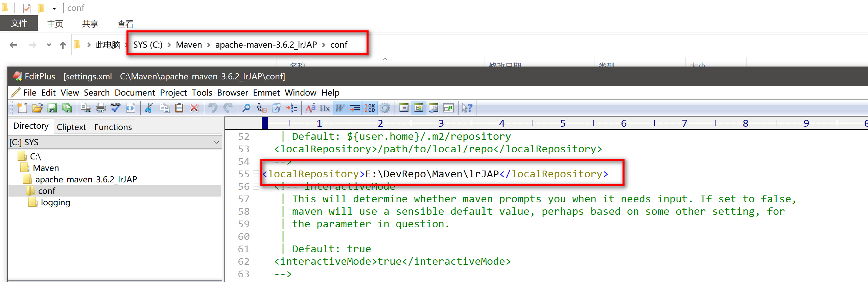Image resolution: width=868 pixels, height=282 pixels.
Task: Click the Copy icon
Action: coord(164,108)
